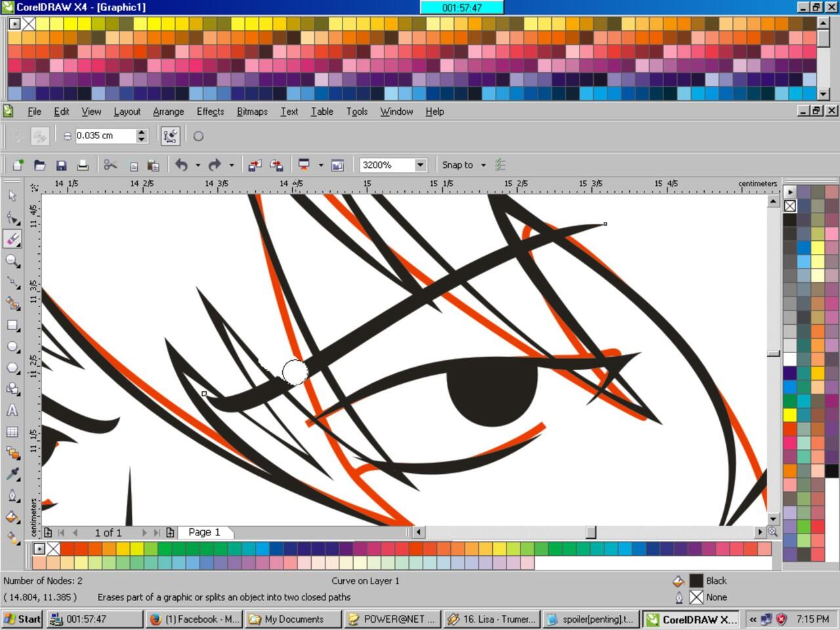
Task: Open the Options icon beside Snap to
Action: coord(500,165)
